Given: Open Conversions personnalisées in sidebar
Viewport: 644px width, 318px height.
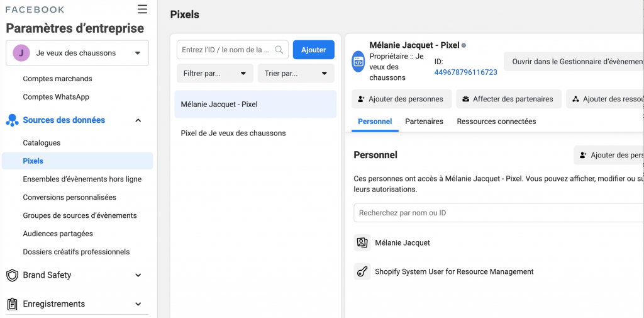Looking at the screenshot, I should [x=69, y=198].
